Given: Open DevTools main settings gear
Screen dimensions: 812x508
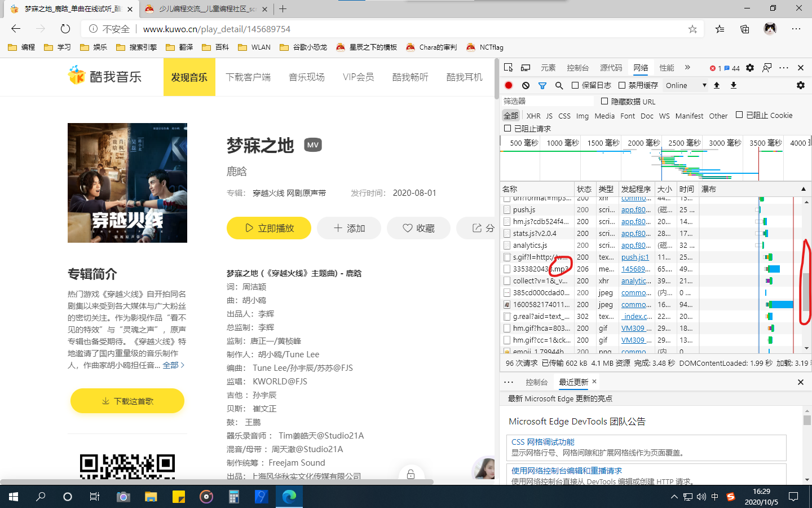Looking at the screenshot, I should point(750,68).
